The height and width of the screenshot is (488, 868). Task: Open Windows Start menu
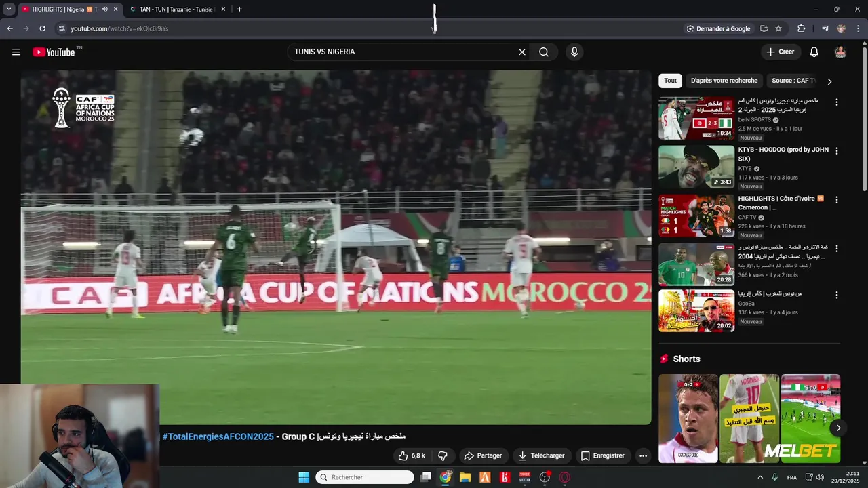pos(304,477)
